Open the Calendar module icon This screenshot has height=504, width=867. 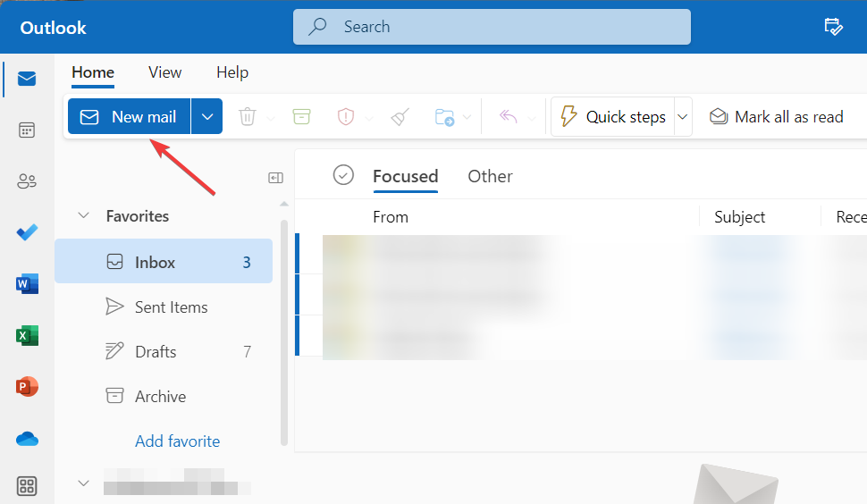27,130
